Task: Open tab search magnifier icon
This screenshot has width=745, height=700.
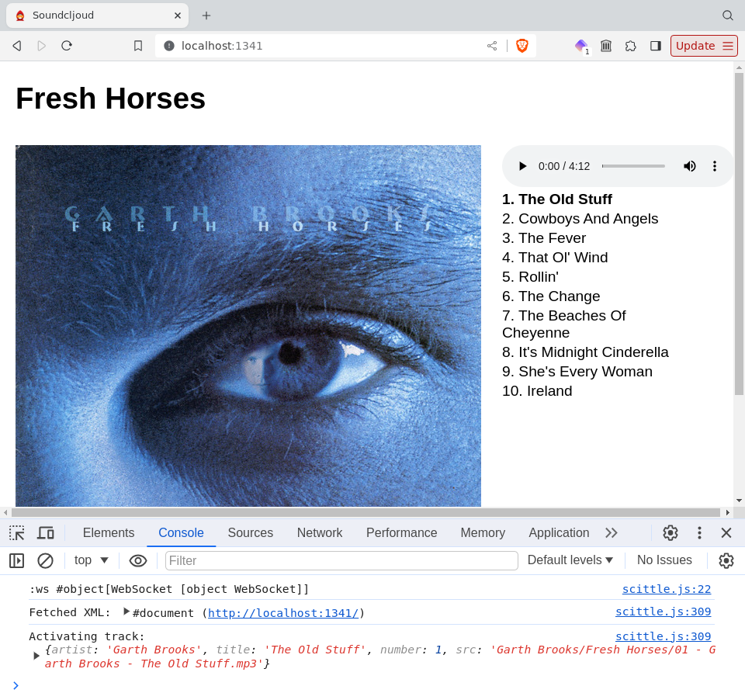Action: 727,16
